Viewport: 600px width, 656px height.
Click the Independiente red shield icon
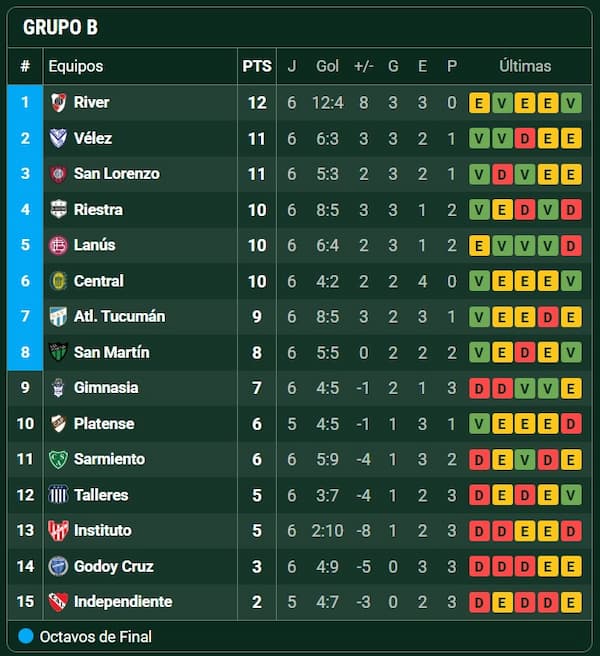pos(58,602)
